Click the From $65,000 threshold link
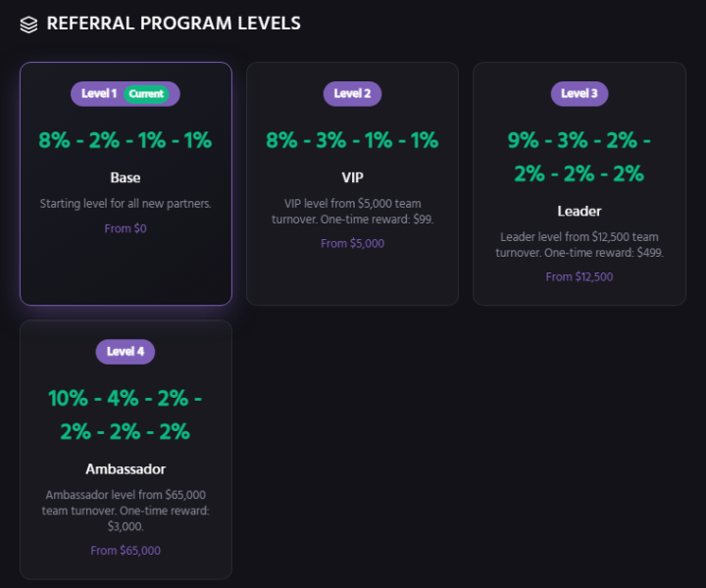The image size is (706, 588). [126, 551]
